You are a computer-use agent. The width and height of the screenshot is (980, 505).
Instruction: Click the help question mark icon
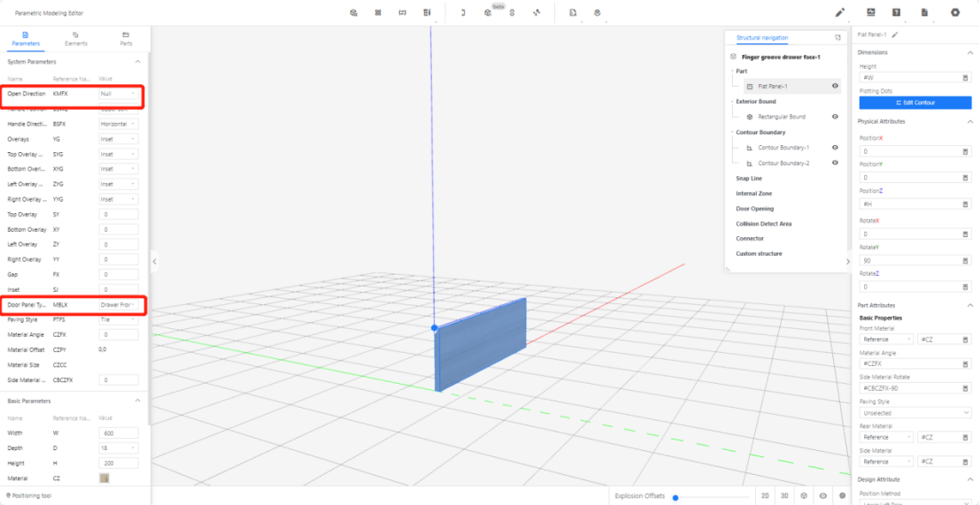point(897,12)
